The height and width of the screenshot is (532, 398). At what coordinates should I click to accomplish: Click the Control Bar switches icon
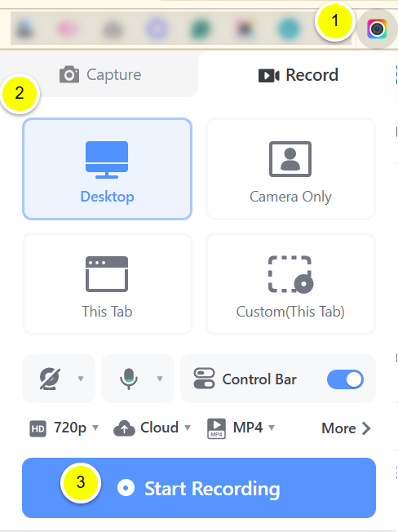point(204,379)
